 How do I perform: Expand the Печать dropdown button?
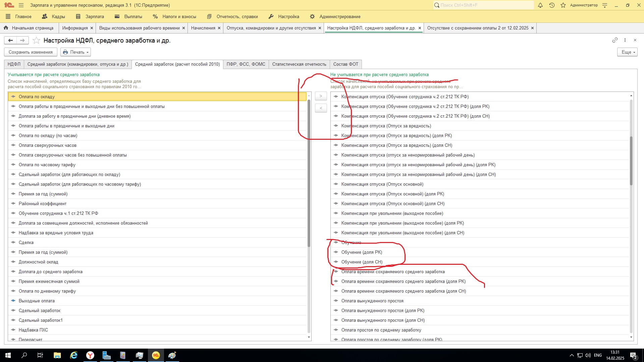[x=76, y=52]
